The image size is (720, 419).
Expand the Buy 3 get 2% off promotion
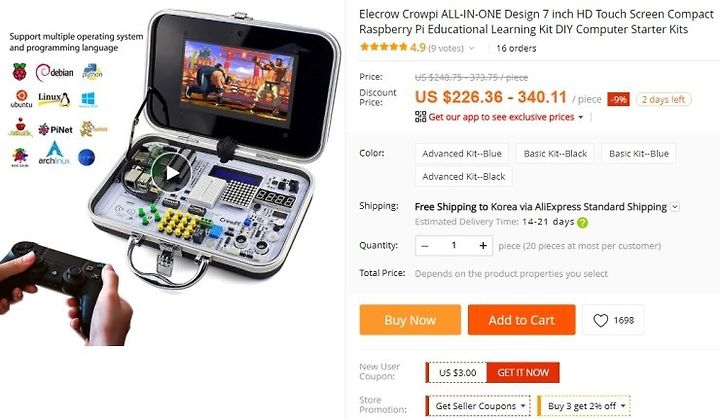click(584, 406)
